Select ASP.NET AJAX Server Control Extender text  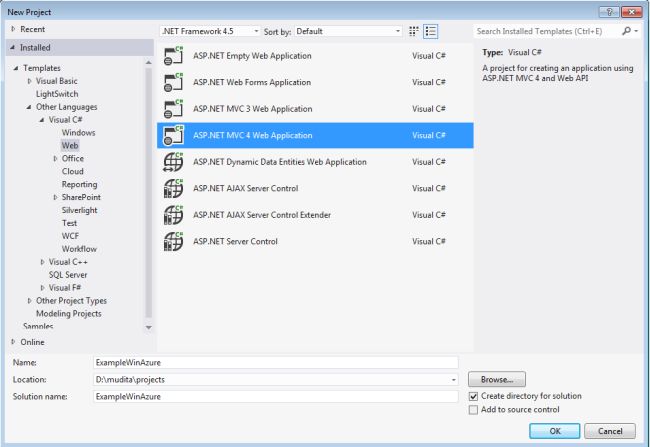pyautogui.click(x=262, y=215)
